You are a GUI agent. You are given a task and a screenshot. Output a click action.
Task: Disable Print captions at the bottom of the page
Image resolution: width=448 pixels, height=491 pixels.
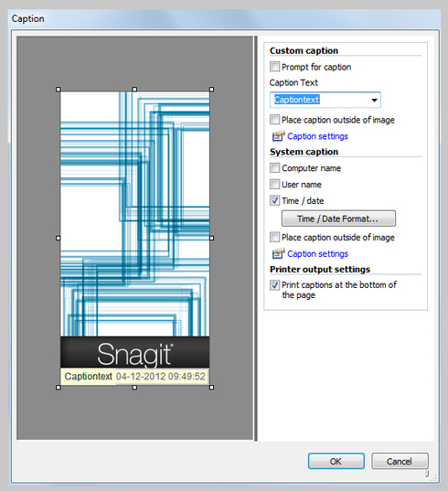tap(274, 285)
